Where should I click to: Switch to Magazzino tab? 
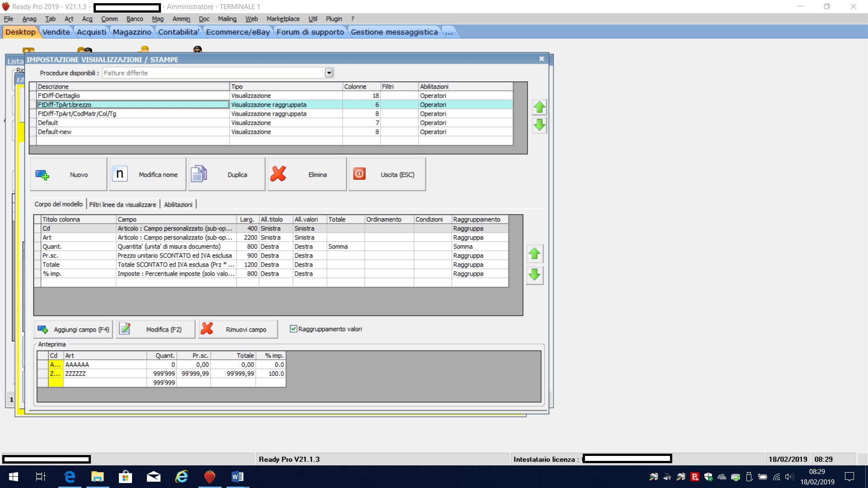[x=132, y=32]
